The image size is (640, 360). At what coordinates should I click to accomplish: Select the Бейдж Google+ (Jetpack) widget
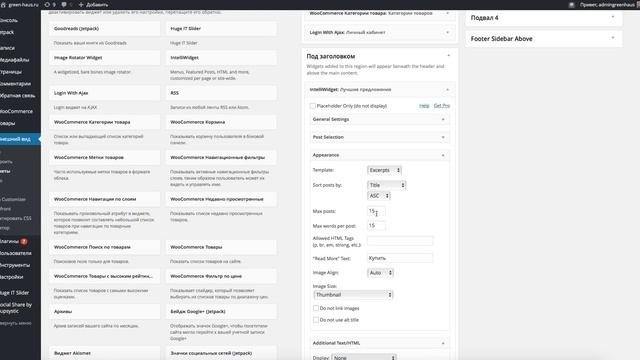coord(221,311)
